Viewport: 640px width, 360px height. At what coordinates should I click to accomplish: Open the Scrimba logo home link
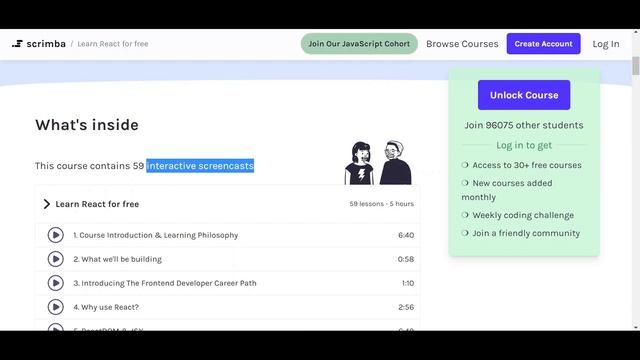pos(39,44)
